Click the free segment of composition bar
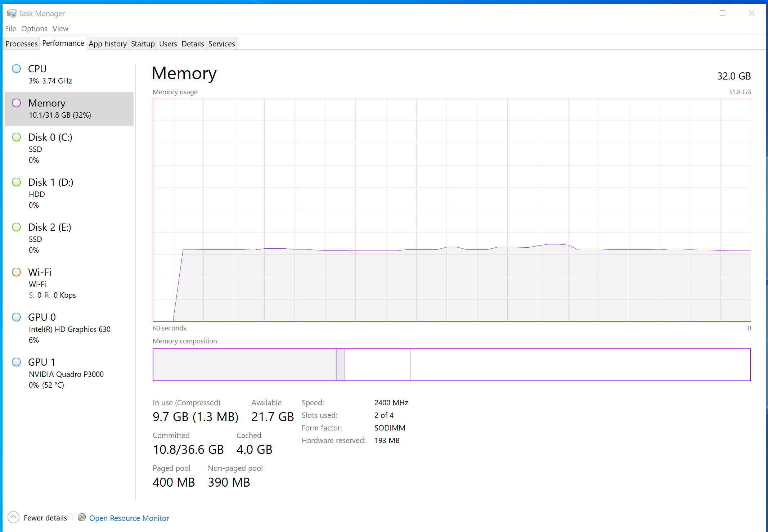Viewport: 768px width, 532px height. click(x=580, y=365)
